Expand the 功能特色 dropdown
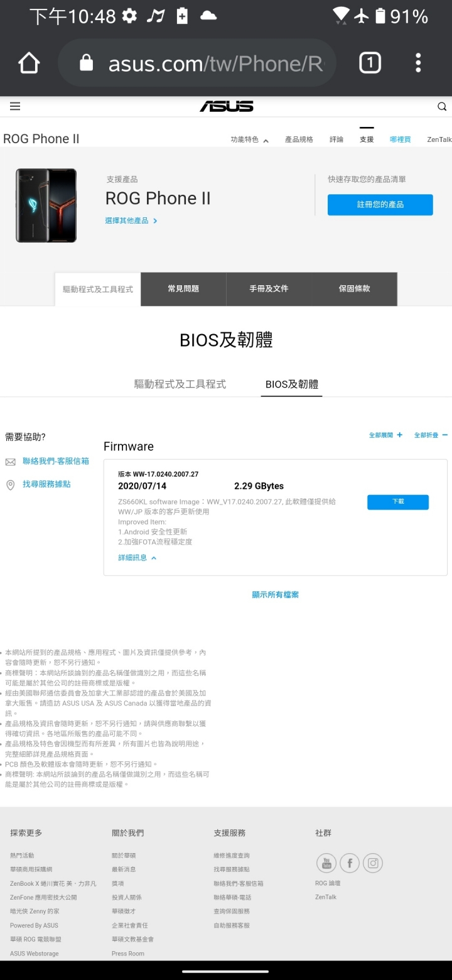Image resolution: width=452 pixels, height=980 pixels. point(249,139)
